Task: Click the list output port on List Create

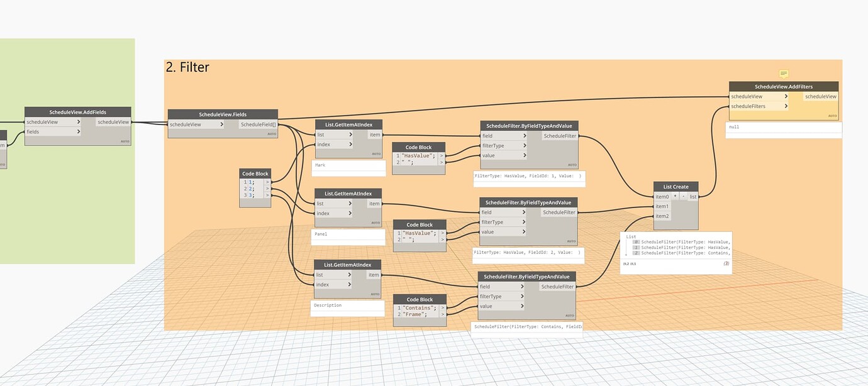Action: (x=693, y=196)
